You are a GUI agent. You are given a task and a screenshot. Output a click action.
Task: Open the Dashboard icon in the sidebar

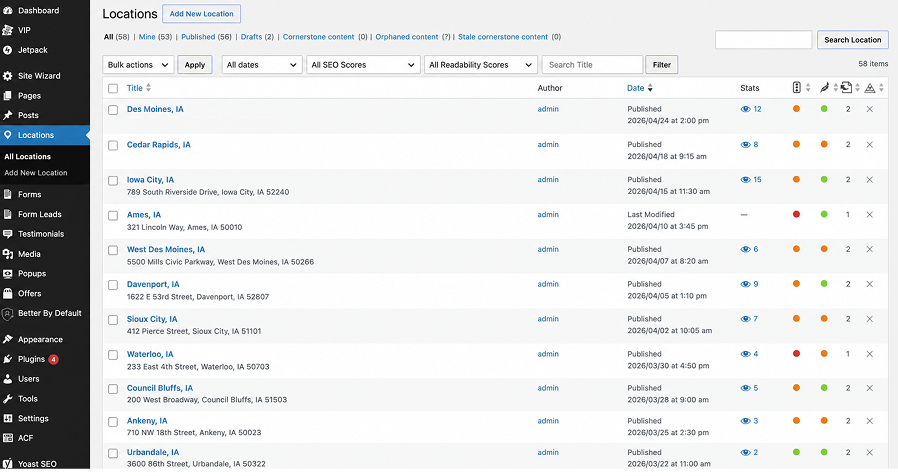point(7,10)
